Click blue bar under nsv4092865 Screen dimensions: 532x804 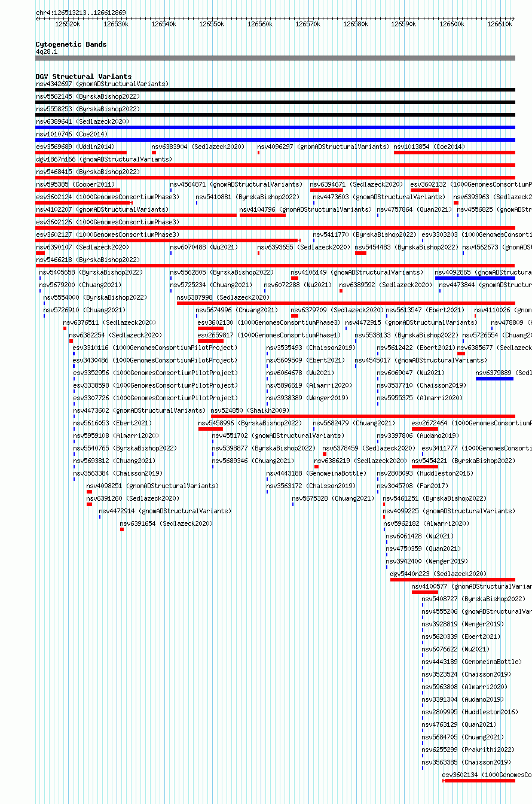(475, 278)
